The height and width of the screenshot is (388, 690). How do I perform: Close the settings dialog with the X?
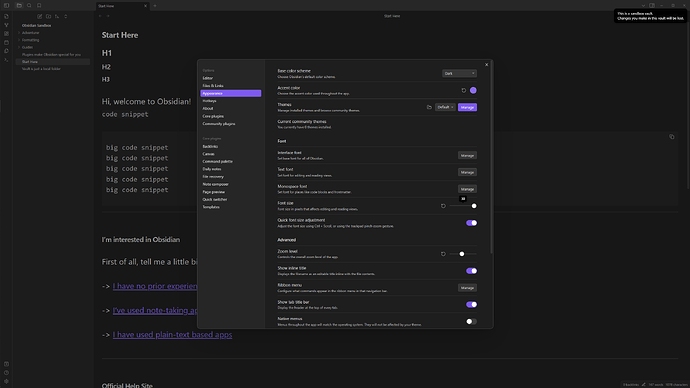[486, 65]
